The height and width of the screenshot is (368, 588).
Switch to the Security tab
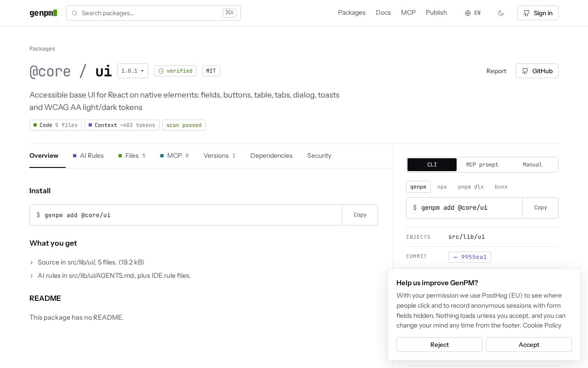click(x=319, y=155)
